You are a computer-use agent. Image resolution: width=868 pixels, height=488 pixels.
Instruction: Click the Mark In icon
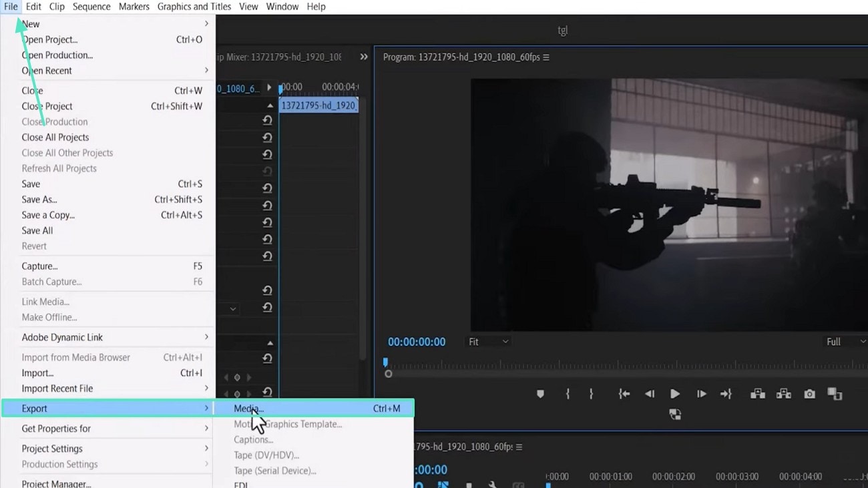click(567, 394)
